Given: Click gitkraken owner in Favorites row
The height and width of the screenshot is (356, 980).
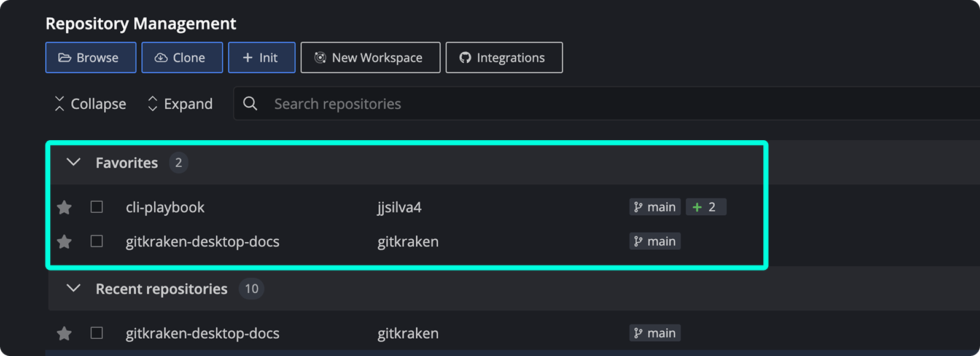Looking at the screenshot, I should [408, 242].
